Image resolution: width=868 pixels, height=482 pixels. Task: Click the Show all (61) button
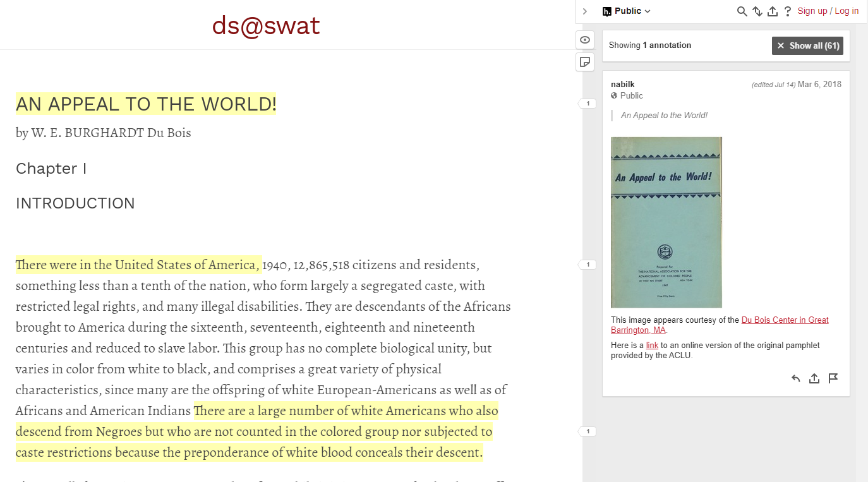coord(807,45)
